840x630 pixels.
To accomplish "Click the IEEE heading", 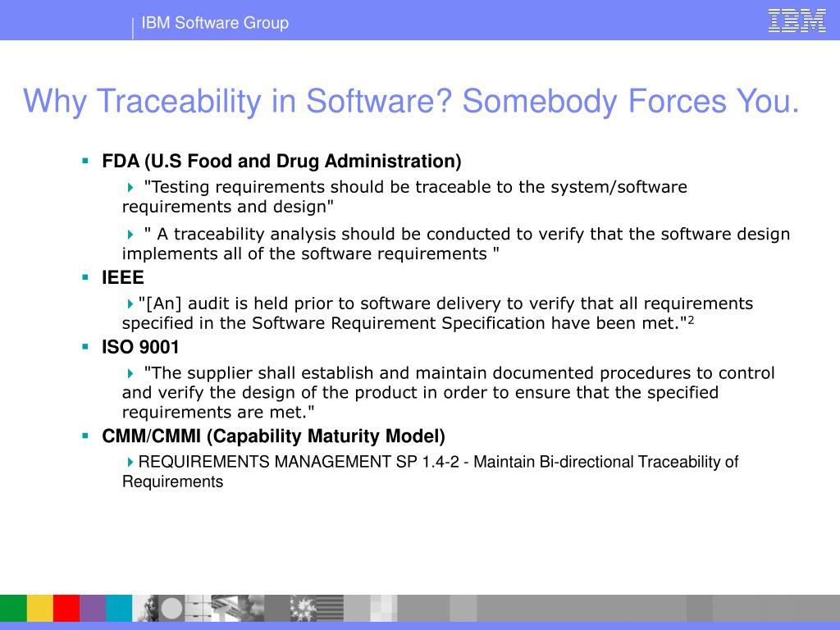I will click(x=123, y=277).
